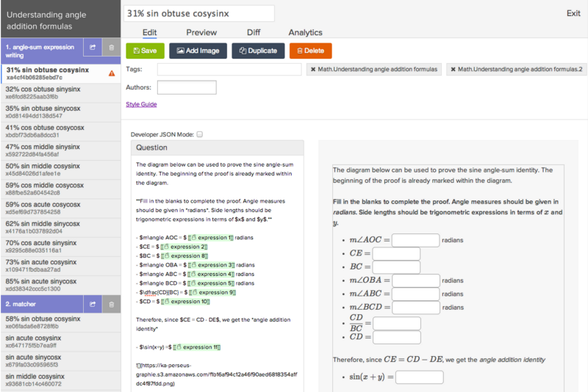This screenshot has width=588, height=392.
Task: Select '50% sin middle cosysinx' item
Action: click(x=61, y=170)
